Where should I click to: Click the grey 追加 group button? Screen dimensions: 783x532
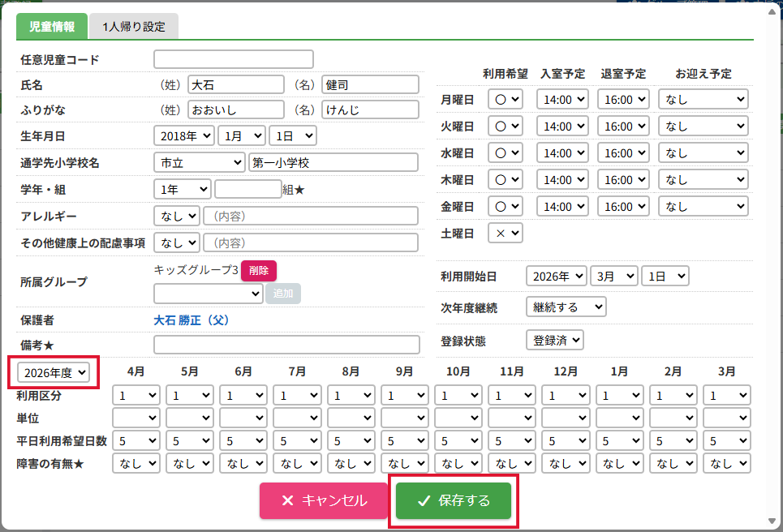pos(283,294)
